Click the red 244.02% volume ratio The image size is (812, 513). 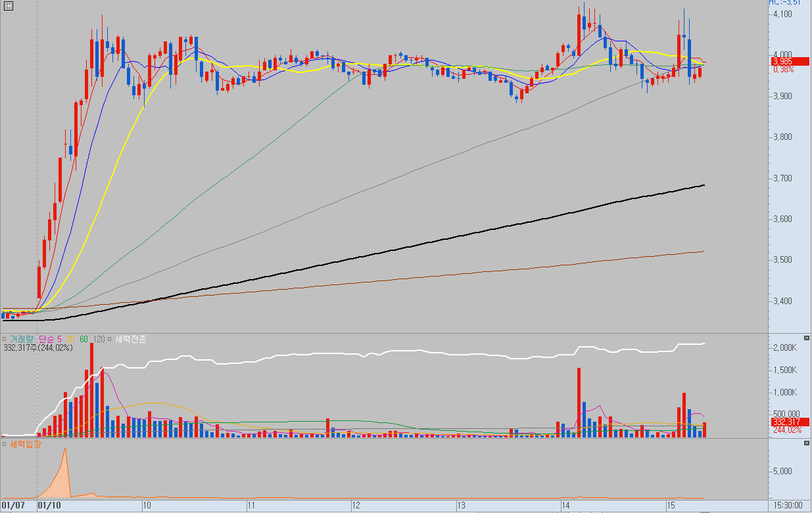pos(787,430)
